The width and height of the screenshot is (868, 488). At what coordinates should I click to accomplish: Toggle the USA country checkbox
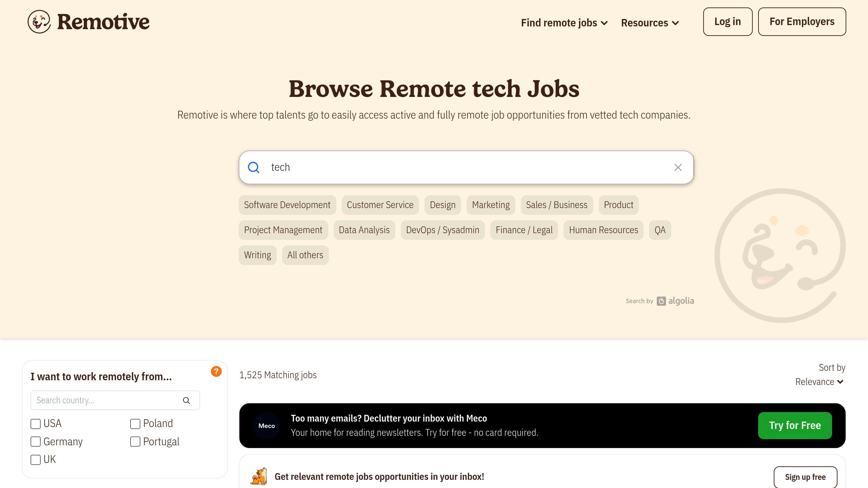point(36,424)
